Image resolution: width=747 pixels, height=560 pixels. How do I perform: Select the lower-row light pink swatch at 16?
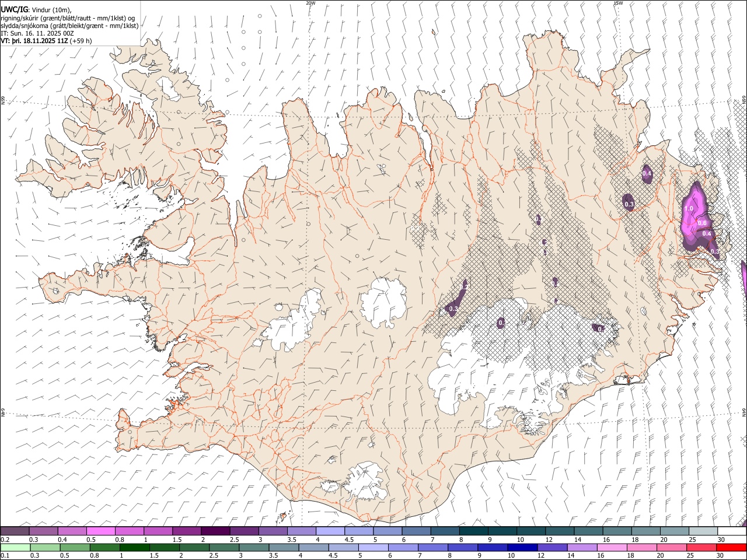[612, 547]
